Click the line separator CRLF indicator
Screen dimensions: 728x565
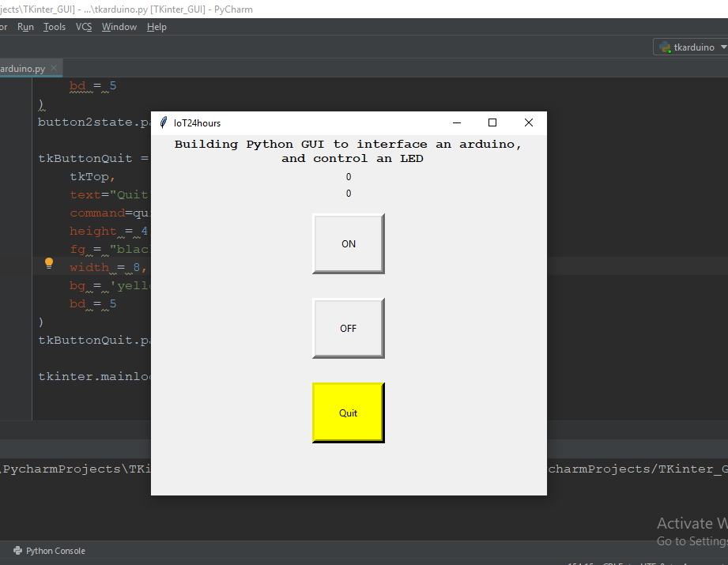[x=611, y=563]
